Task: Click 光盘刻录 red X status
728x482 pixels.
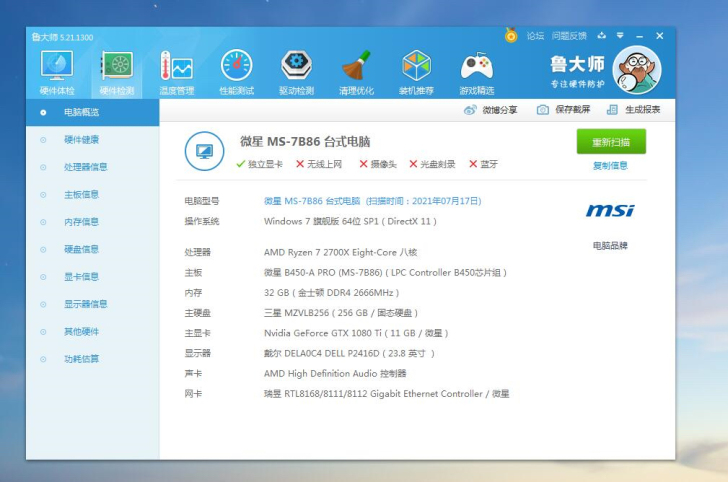Action: coord(432,164)
